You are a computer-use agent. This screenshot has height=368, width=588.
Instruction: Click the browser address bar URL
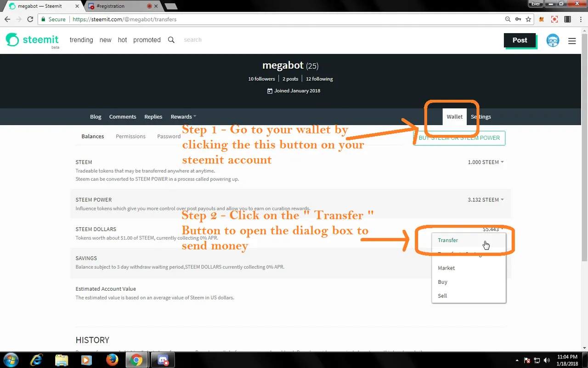pos(124,19)
